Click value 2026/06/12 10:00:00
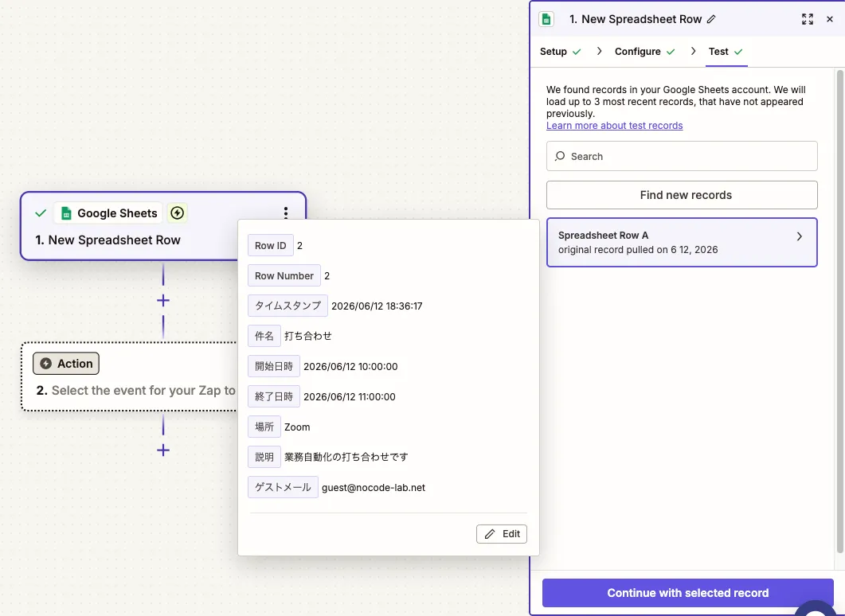The height and width of the screenshot is (616, 845). pyautogui.click(x=350, y=367)
